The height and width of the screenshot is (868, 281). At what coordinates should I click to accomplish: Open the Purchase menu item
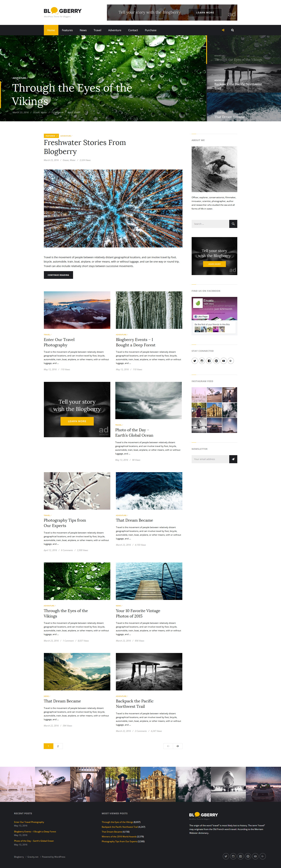[151, 30]
